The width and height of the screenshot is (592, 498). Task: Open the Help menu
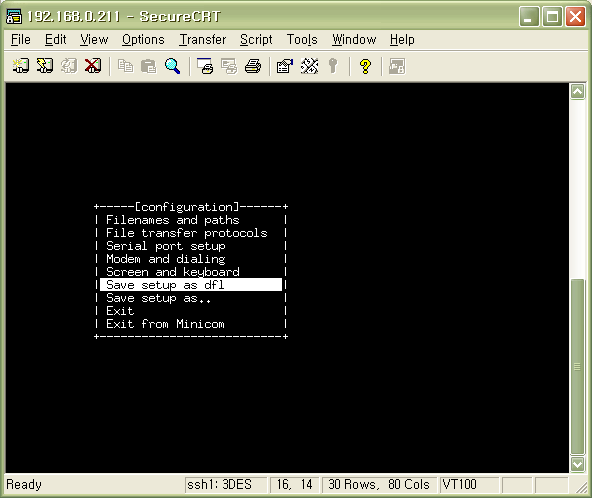click(x=402, y=40)
